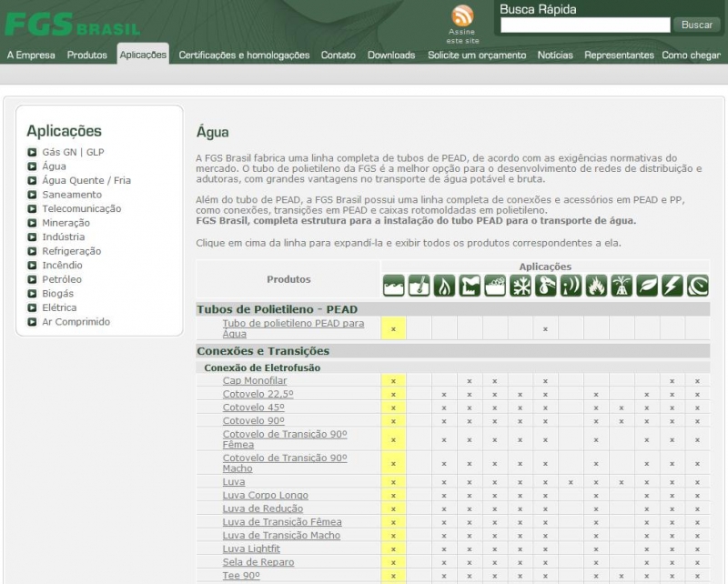728x584 pixels.
Task: Select the Aplicações navigation tab
Action: tap(143, 55)
